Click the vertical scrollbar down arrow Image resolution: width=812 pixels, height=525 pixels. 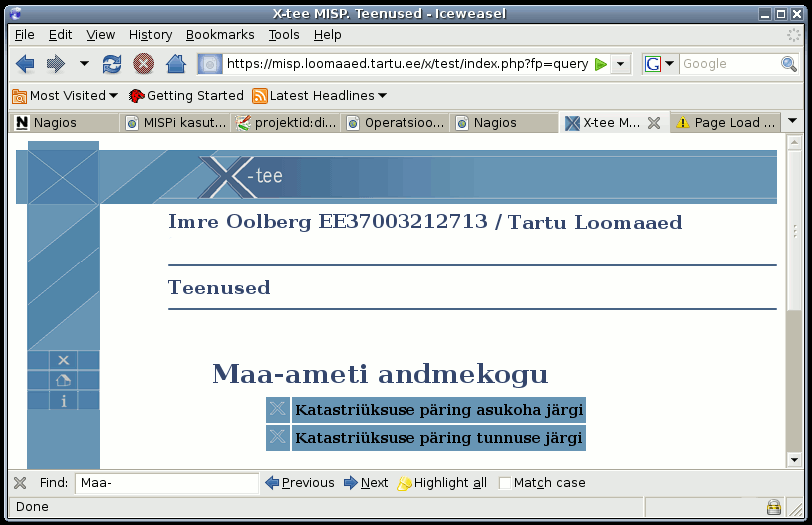click(794, 459)
